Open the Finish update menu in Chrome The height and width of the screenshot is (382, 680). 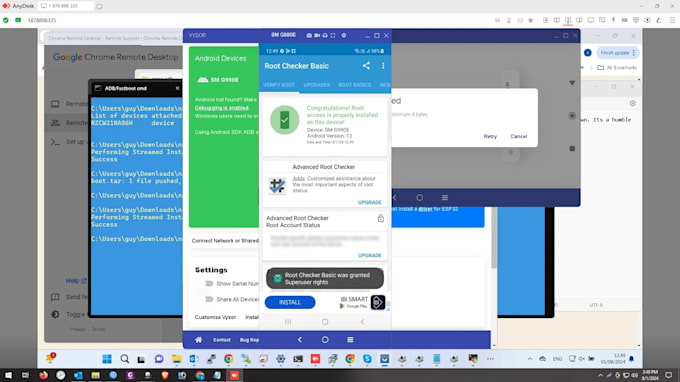(x=616, y=53)
